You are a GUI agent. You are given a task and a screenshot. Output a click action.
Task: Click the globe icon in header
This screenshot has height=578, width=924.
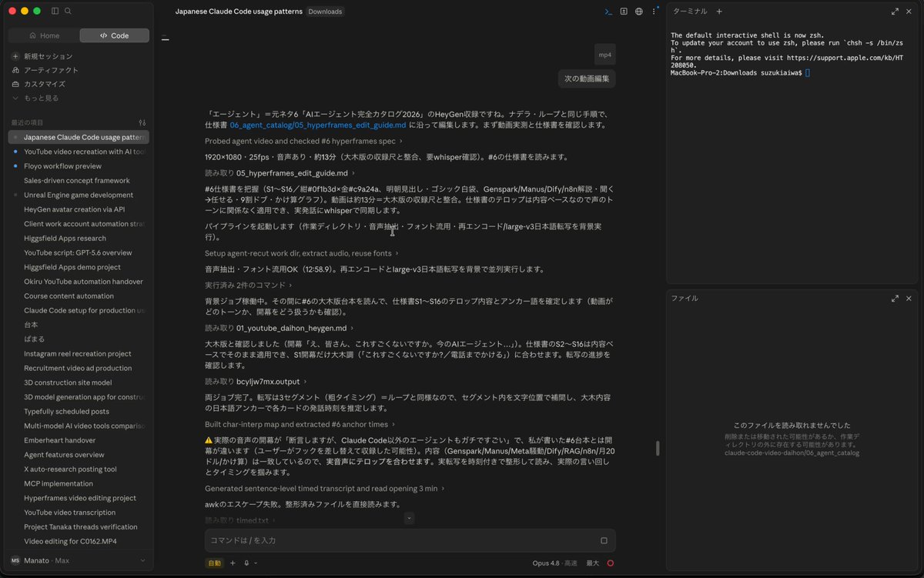[638, 12]
